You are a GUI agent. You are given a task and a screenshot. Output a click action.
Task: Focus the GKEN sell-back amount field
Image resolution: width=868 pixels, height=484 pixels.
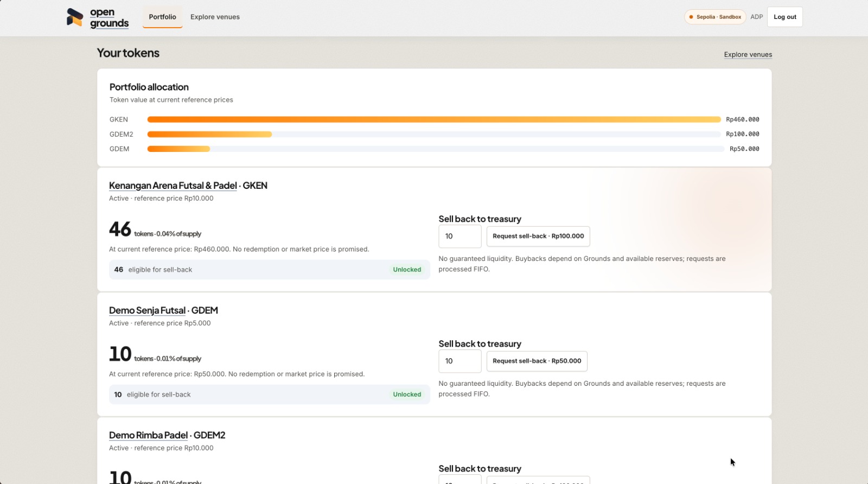(459, 236)
